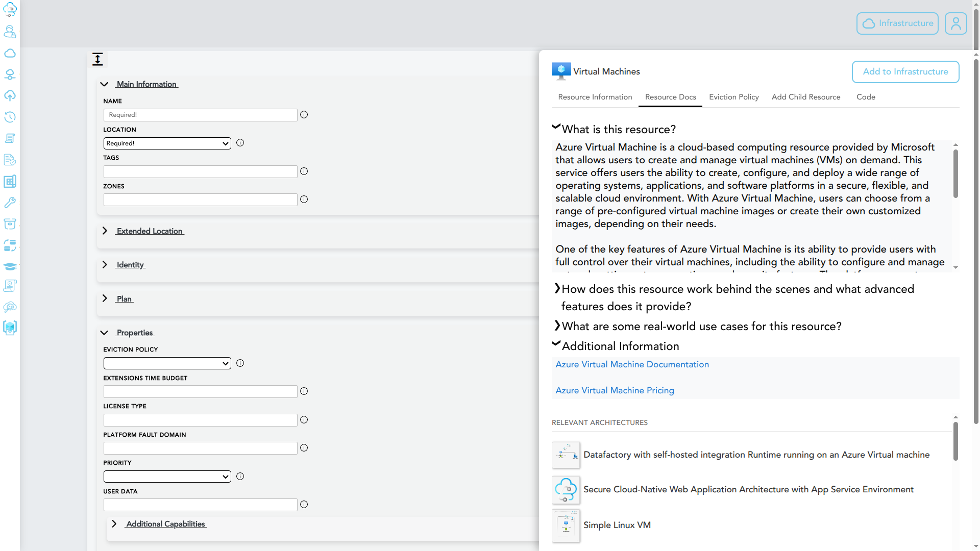Open the Priority dropdown
Viewport: 980px width, 551px height.
[x=167, y=477]
